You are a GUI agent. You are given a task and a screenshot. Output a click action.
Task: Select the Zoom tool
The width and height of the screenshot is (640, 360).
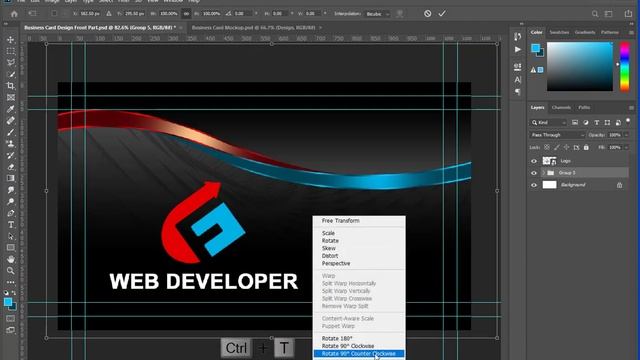pos(11,271)
